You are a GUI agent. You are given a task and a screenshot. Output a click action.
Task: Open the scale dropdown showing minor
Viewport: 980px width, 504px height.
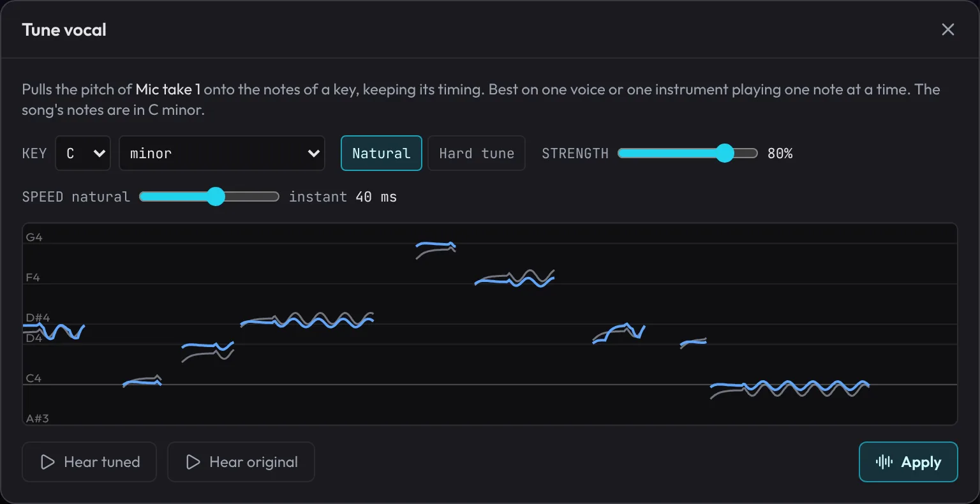(x=222, y=153)
